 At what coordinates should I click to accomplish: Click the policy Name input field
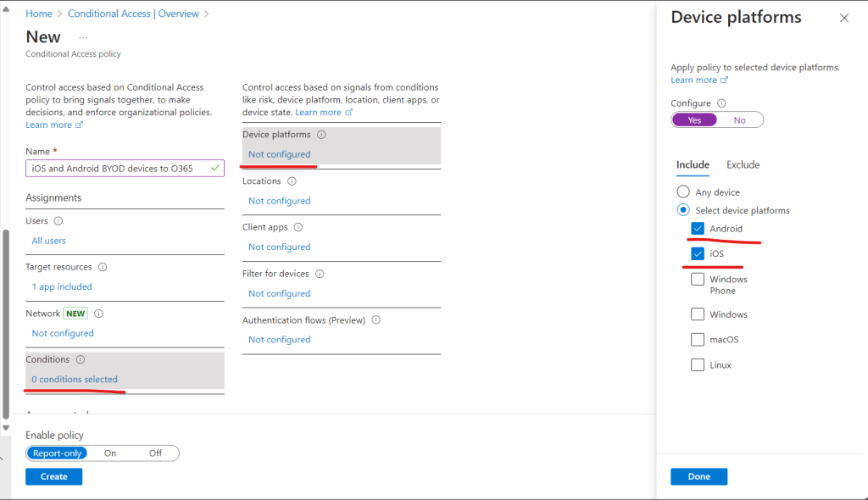point(119,169)
